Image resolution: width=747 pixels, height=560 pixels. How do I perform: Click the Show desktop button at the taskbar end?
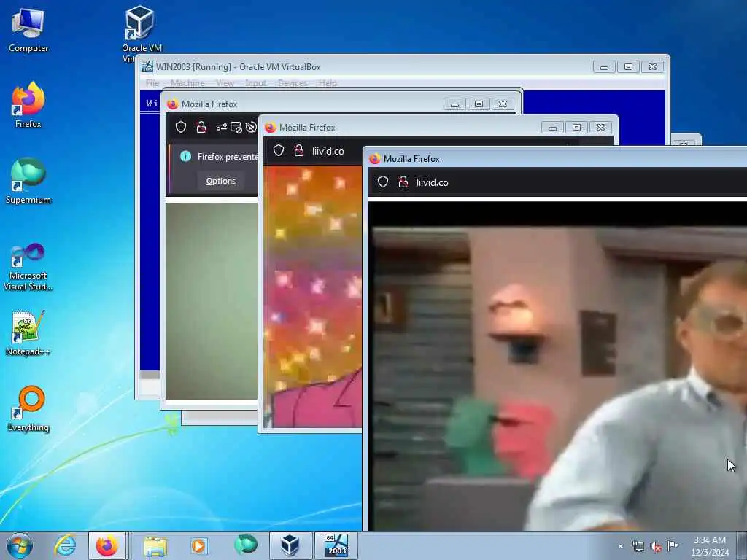[742, 545]
